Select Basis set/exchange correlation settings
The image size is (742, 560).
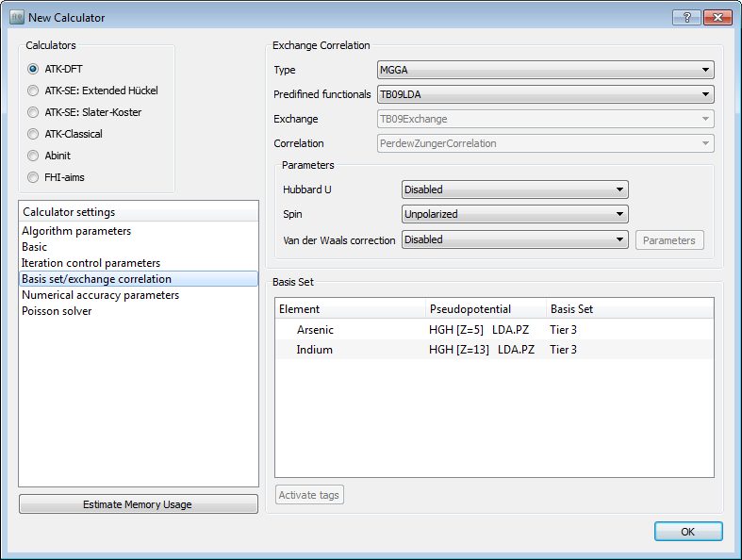139,279
